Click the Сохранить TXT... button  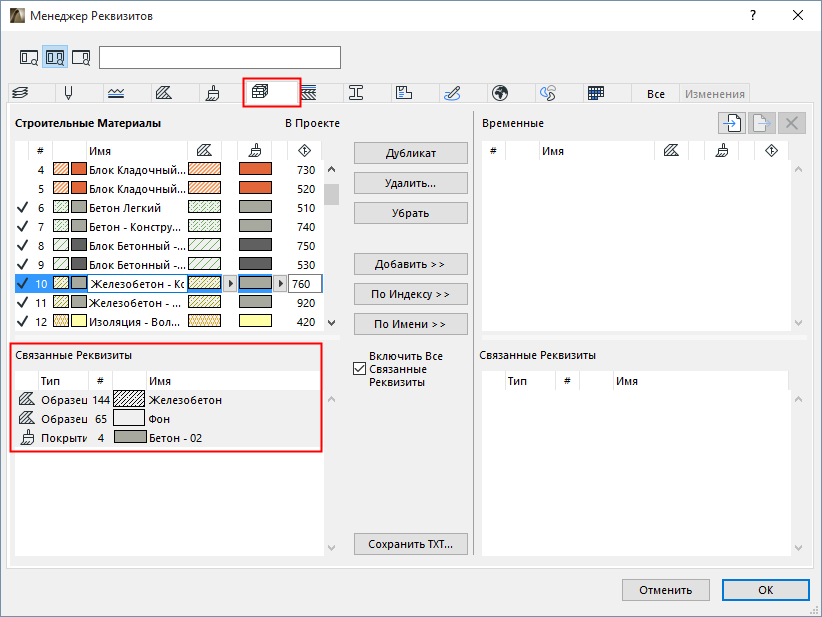[x=410, y=544]
